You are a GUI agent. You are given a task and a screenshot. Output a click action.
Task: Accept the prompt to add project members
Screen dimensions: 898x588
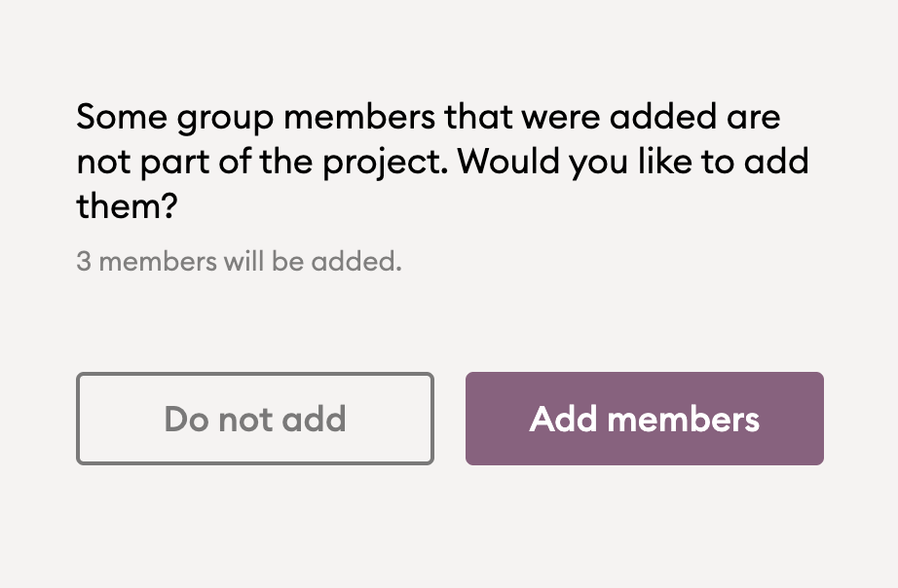click(x=644, y=419)
